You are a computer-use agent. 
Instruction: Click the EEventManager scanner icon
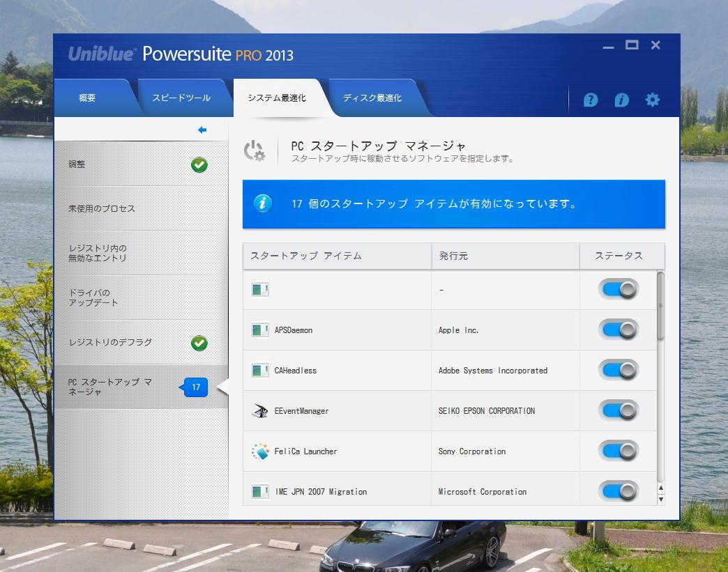tap(260, 410)
